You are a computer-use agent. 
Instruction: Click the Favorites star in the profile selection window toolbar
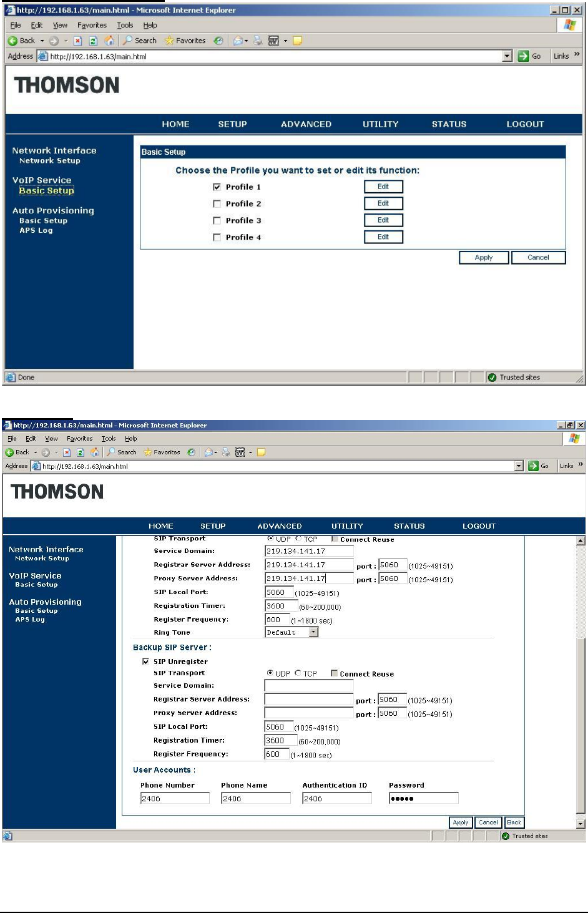(x=169, y=41)
